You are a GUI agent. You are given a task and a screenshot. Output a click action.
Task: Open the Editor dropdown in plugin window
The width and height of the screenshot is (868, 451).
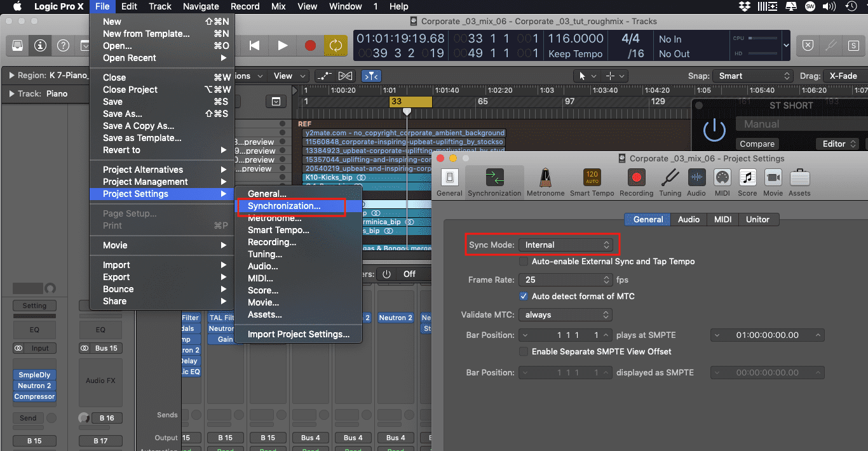click(840, 144)
